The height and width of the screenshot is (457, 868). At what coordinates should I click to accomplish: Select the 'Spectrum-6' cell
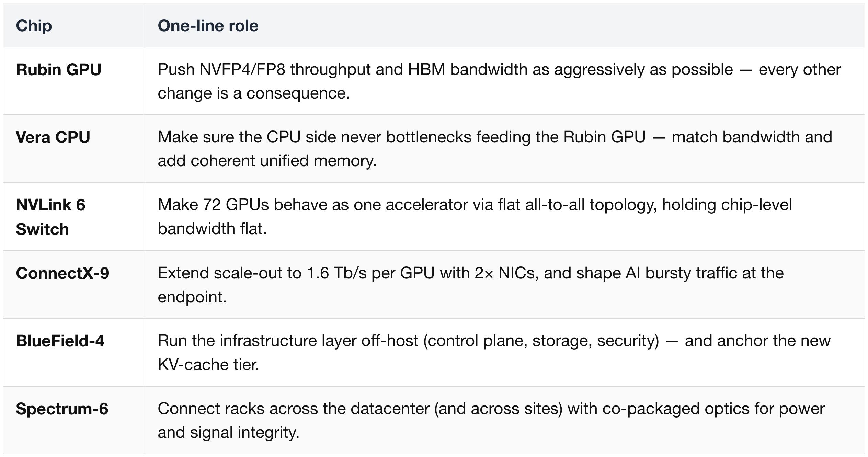(x=74, y=420)
